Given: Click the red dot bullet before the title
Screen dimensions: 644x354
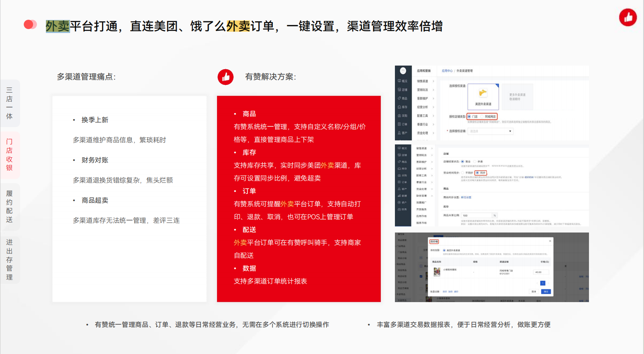Looking at the screenshot, I should click(29, 25).
